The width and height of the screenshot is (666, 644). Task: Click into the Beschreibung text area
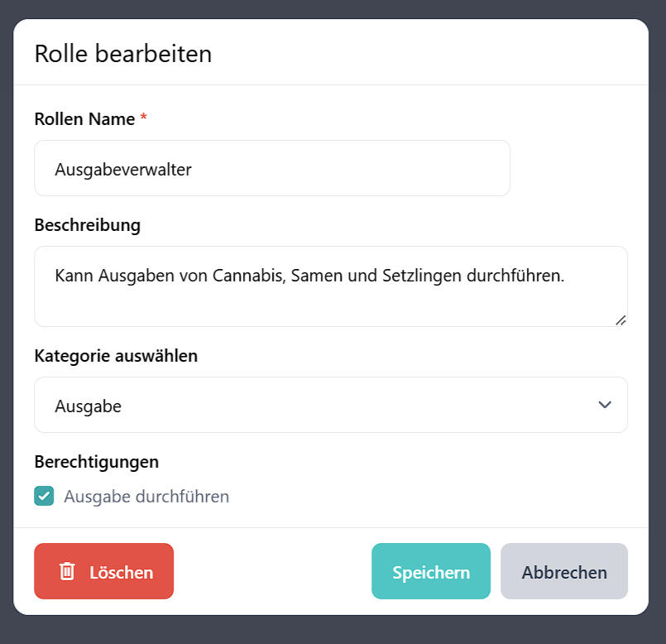pos(330,298)
